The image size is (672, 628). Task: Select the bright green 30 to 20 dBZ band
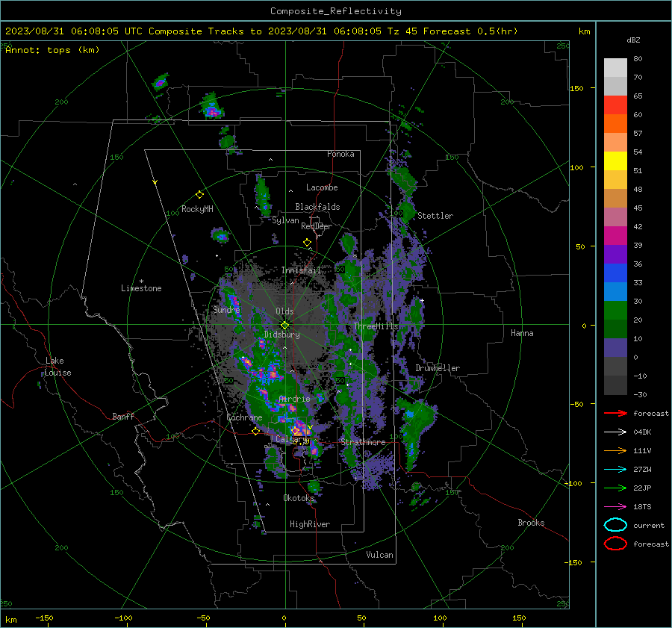tap(615, 311)
